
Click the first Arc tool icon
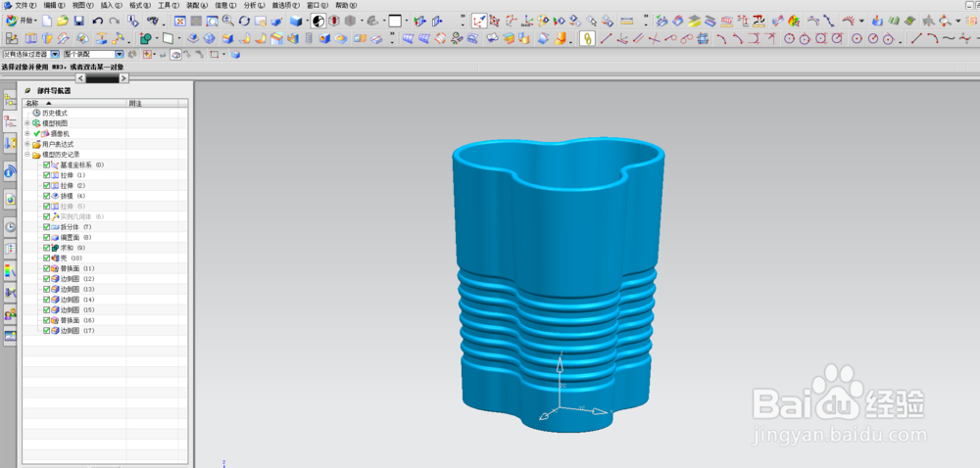(720, 39)
